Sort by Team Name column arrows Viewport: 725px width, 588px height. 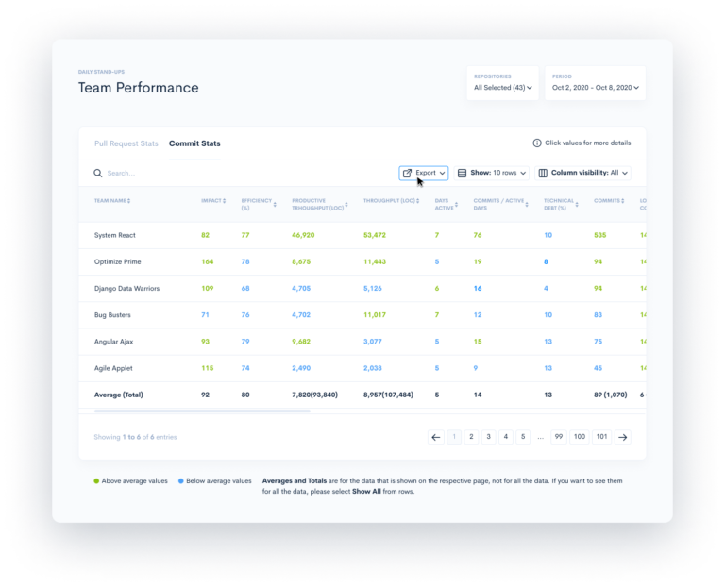129,201
